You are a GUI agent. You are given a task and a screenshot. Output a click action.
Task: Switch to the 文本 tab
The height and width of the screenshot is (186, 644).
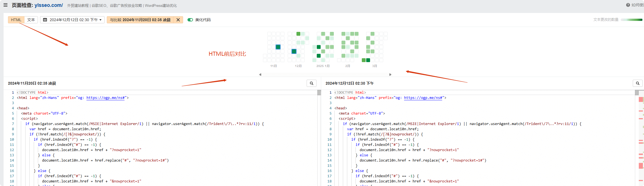(x=31, y=20)
